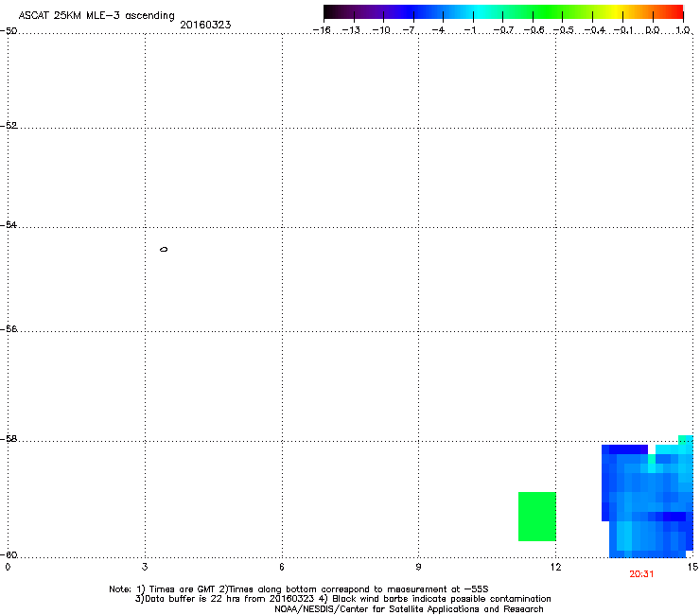The image size is (700, 615).
Task: Click the 0 longitude axis label
Action: point(8,567)
